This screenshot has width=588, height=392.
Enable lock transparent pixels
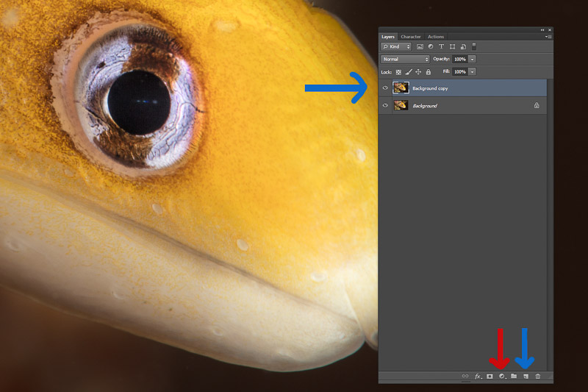pos(399,71)
